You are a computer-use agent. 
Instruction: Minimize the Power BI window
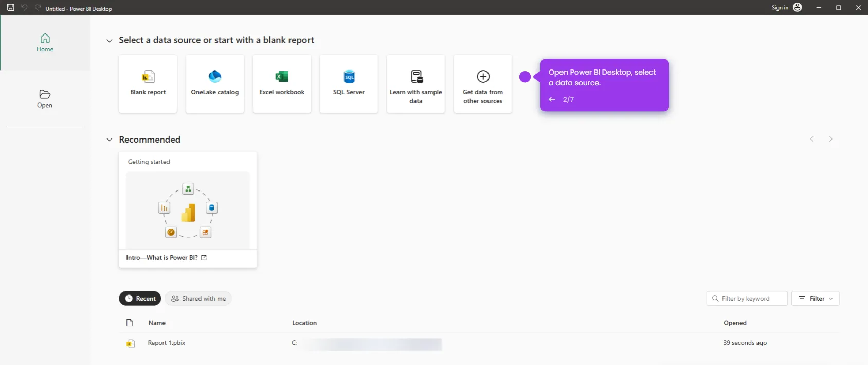pos(819,8)
